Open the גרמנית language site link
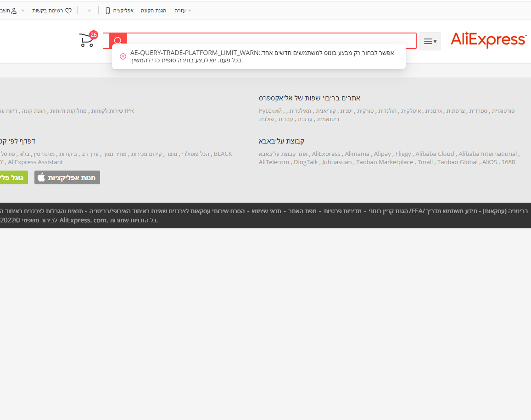This screenshot has width=531, height=420. 433,111
